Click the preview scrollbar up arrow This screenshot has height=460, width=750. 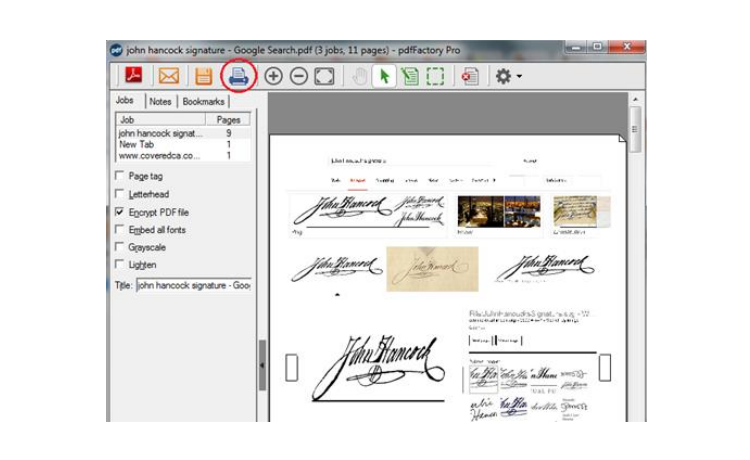[635, 99]
